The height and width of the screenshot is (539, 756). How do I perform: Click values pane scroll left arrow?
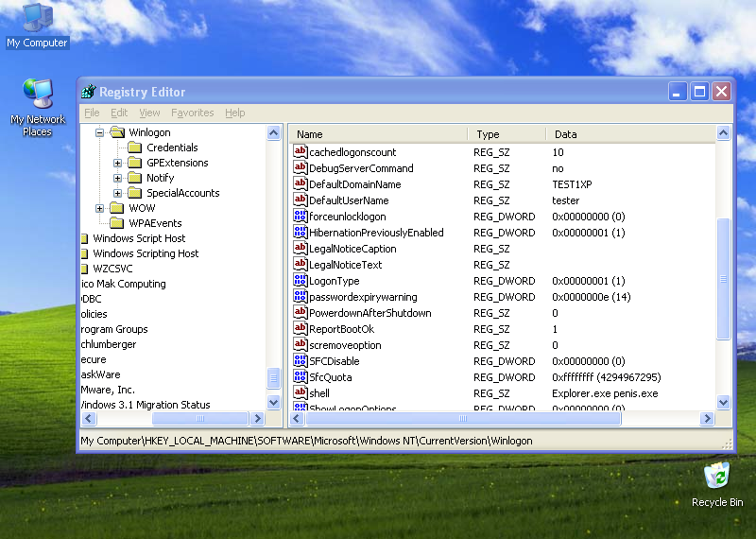click(297, 418)
